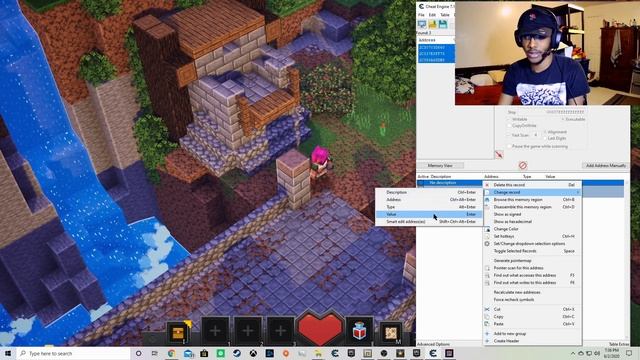Select Value in the Change record submenu
640x360 pixels.
(x=429, y=214)
